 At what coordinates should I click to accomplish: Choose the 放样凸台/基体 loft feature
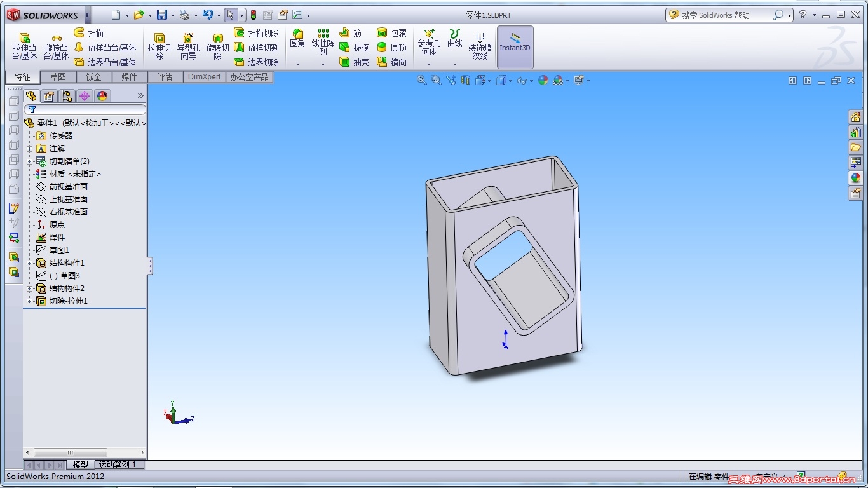click(x=105, y=48)
